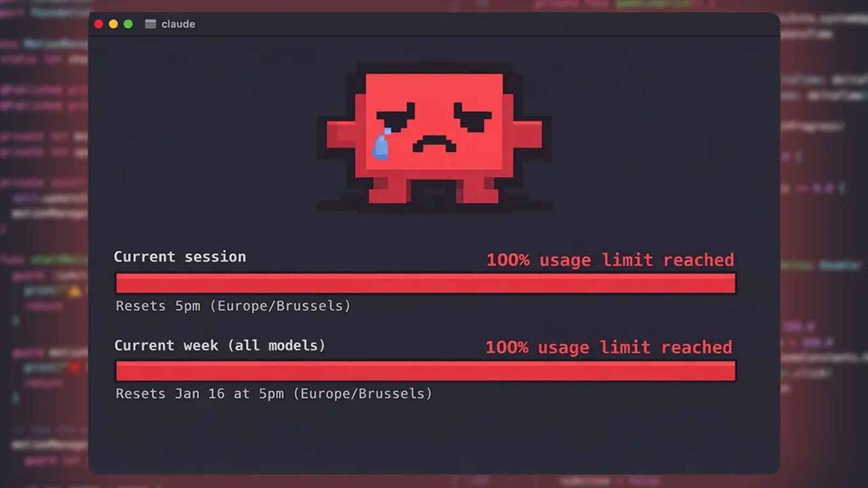The height and width of the screenshot is (488, 868).
Task: Click weekly 100% usage limit reached text
Action: pos(609,348)
